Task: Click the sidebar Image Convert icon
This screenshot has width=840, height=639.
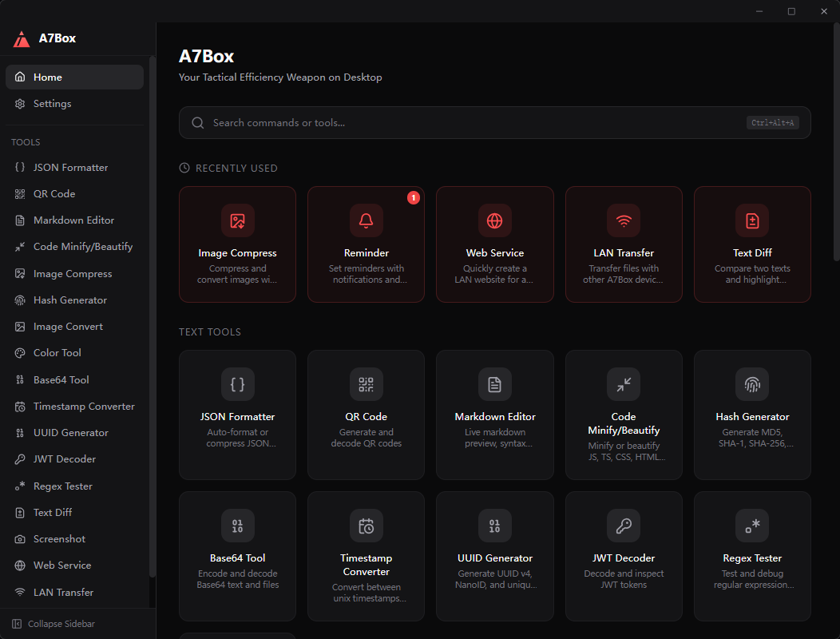Action: [20, 327]
